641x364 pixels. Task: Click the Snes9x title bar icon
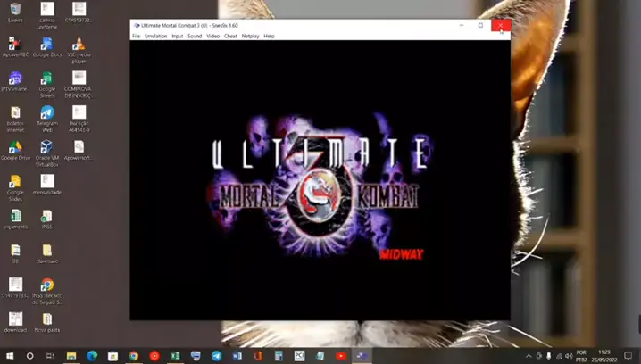click(x=137, y=25)
